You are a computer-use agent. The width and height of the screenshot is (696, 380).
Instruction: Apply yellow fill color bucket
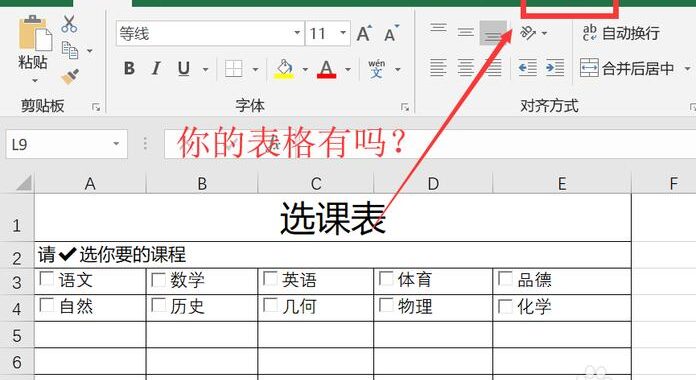point(284,69)
